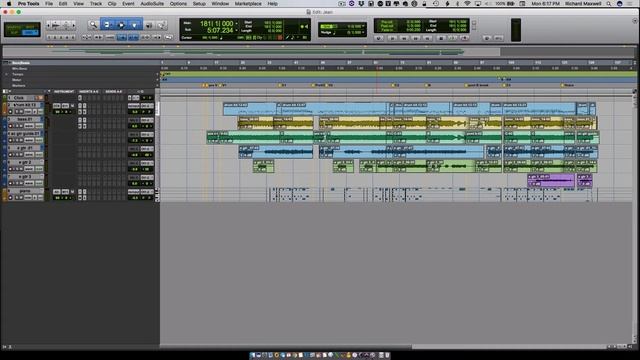Click the Rewind transport button
Viewport: 640px width, 360px height.
[x=404, y=38]
